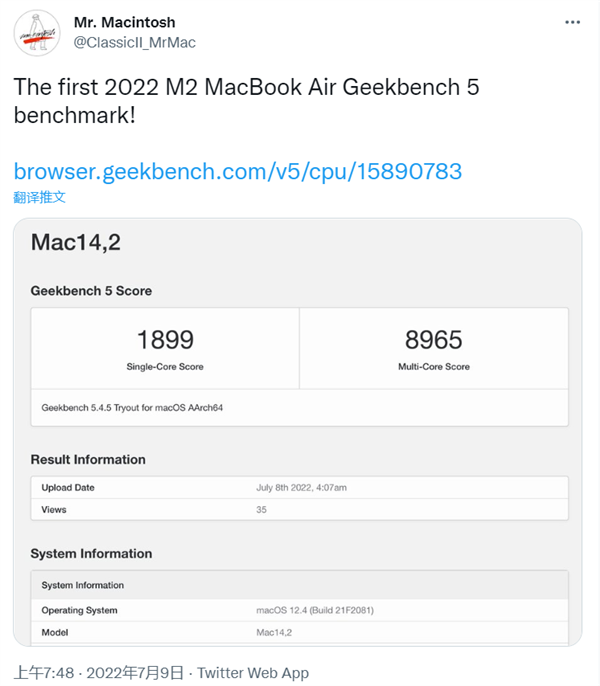Image resolution: width=600 pixels, height=686 pixels.
Task: Click the @ClassicII_MrMac handle
Action: [135, 42]
